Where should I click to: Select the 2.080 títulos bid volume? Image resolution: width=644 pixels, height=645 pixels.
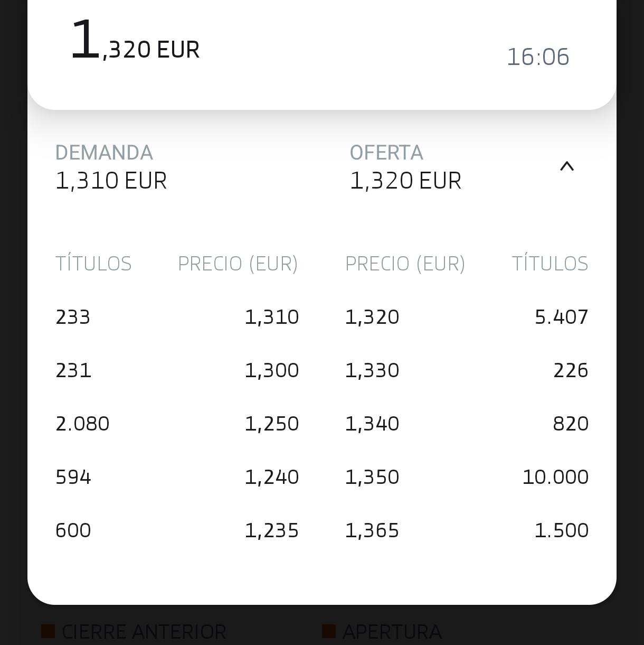(82, 424)
